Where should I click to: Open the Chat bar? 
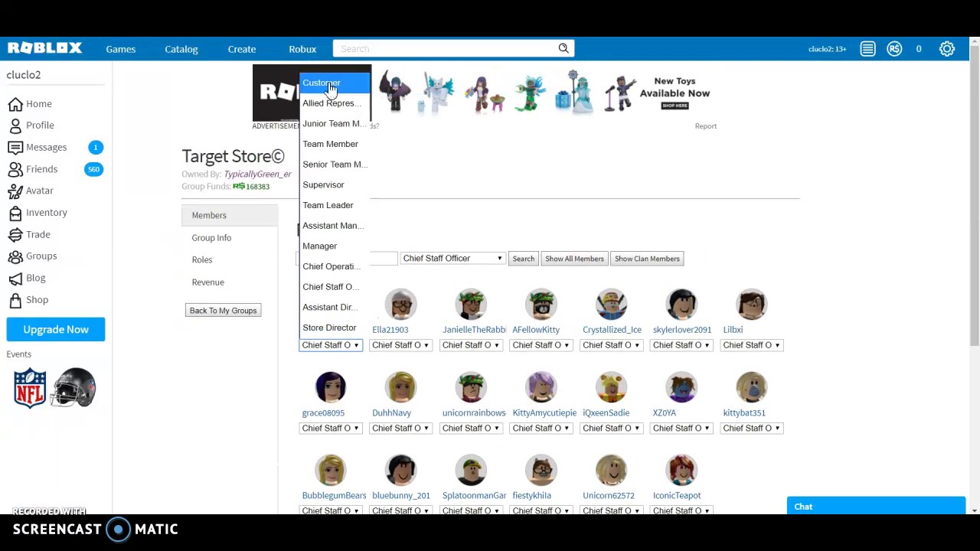pos(876,506)
